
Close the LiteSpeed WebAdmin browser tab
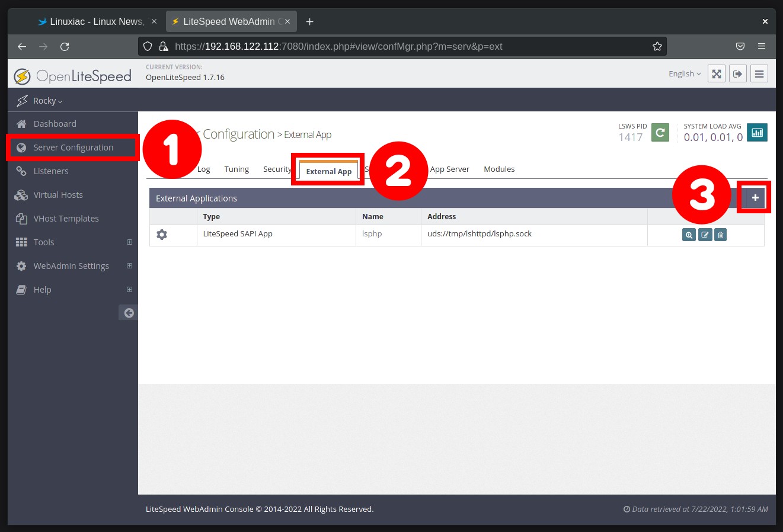pyautogui.click(x=287, y=21)
